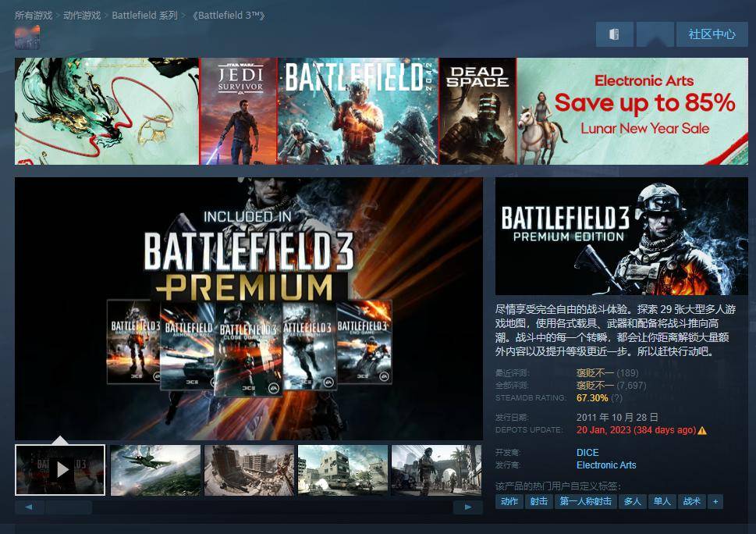Open the Jedi Survivor banner tile
Image resolution: width=756 pixels, height=534 pixels.
coord(239,111)
